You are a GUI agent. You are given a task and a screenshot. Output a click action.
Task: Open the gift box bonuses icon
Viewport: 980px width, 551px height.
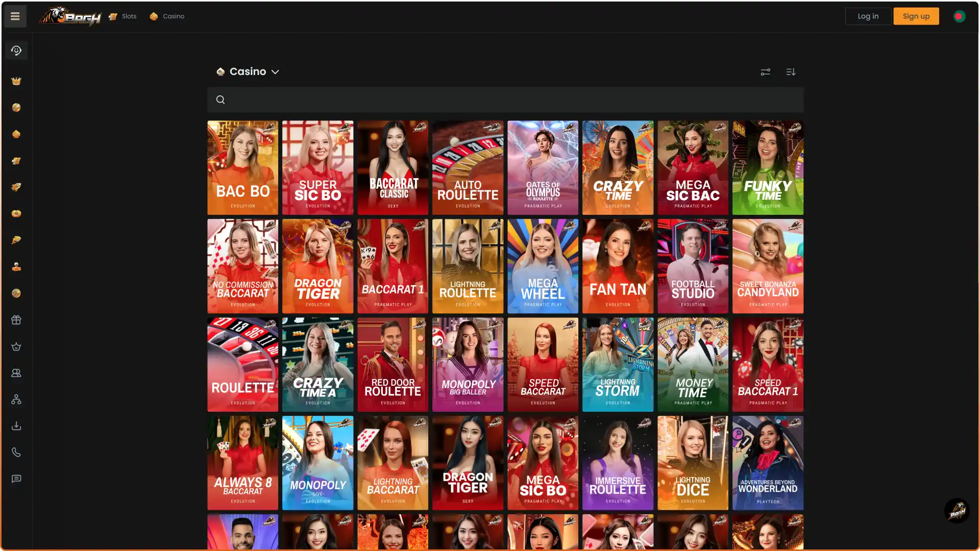[x=16, y=320]
